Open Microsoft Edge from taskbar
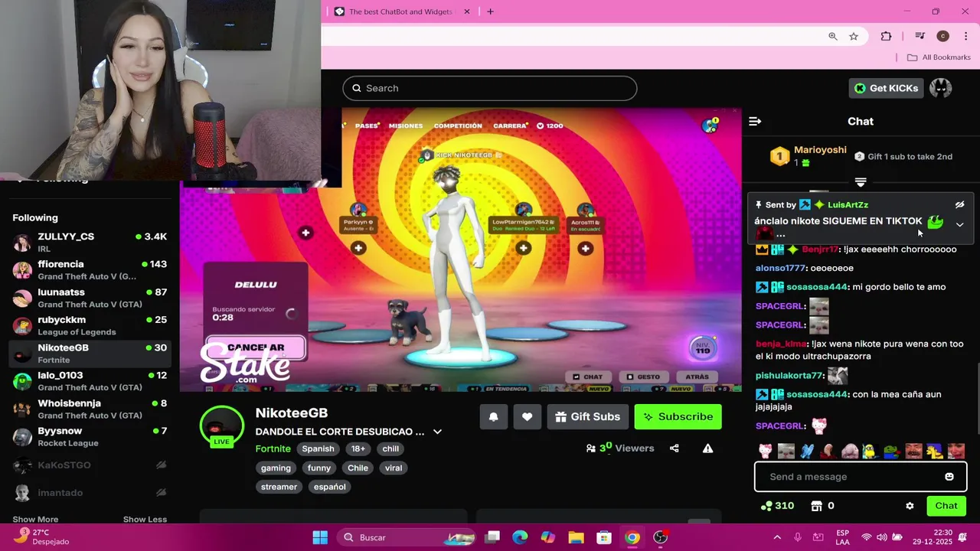 pyautogui.click(x=520, y=537)
